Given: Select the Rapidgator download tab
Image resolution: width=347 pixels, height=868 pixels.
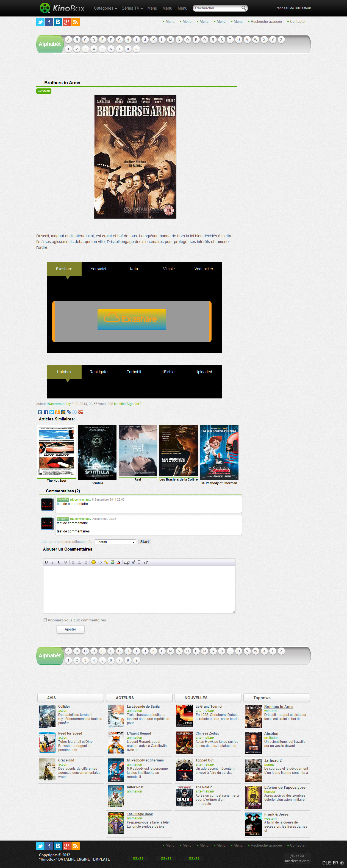Looking at the screenshot, I should pos(99,372).
